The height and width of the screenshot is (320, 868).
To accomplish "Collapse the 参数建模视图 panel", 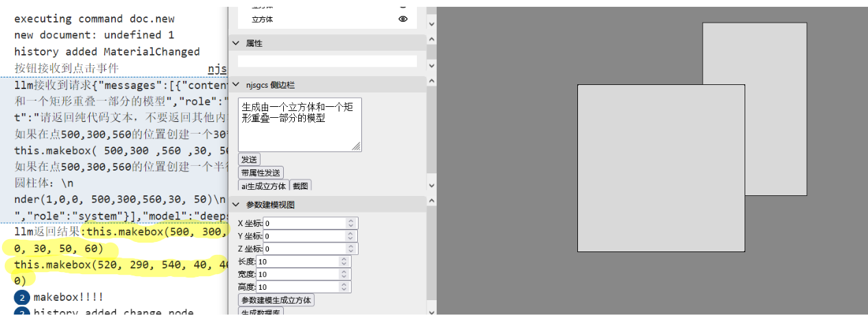I will coord(235,205).
